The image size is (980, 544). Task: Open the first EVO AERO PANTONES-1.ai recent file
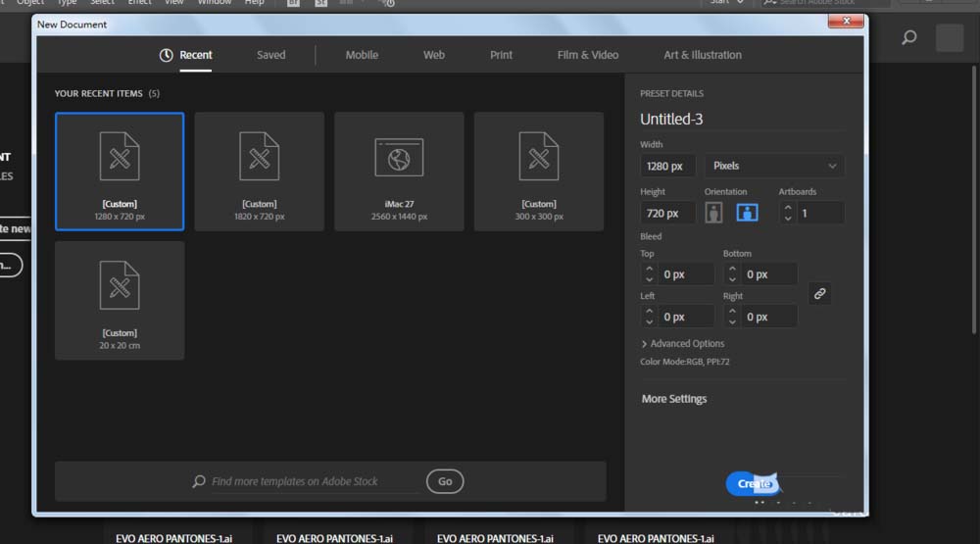click(x=173, y=538)
